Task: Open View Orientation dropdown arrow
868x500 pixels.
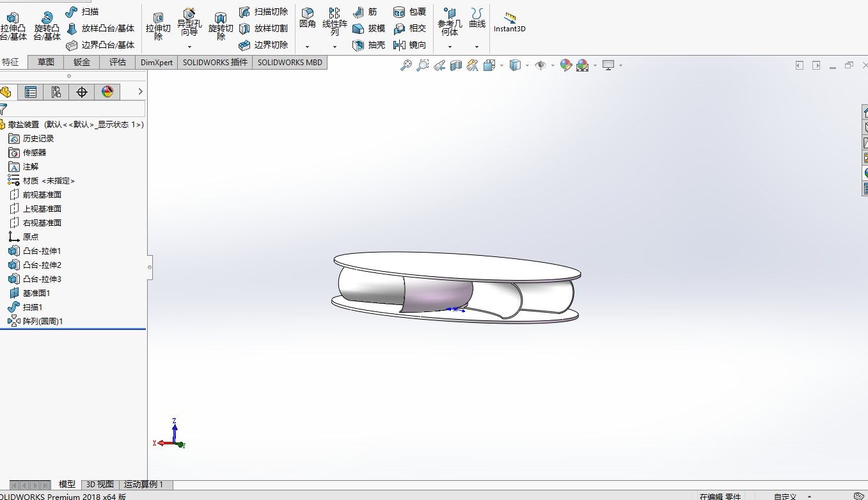Action: pos(501,65)
